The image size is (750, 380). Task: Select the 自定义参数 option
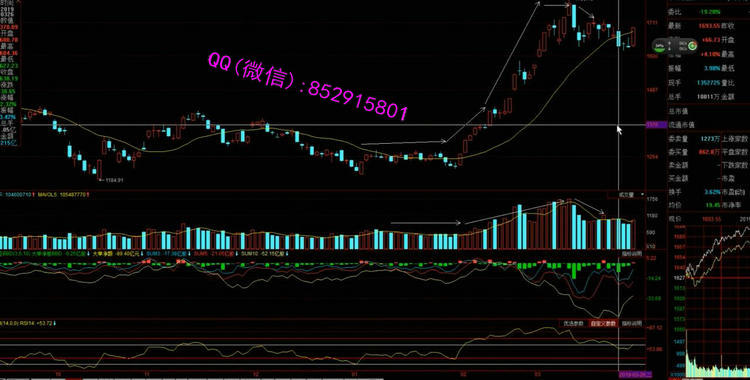[604, 324]
